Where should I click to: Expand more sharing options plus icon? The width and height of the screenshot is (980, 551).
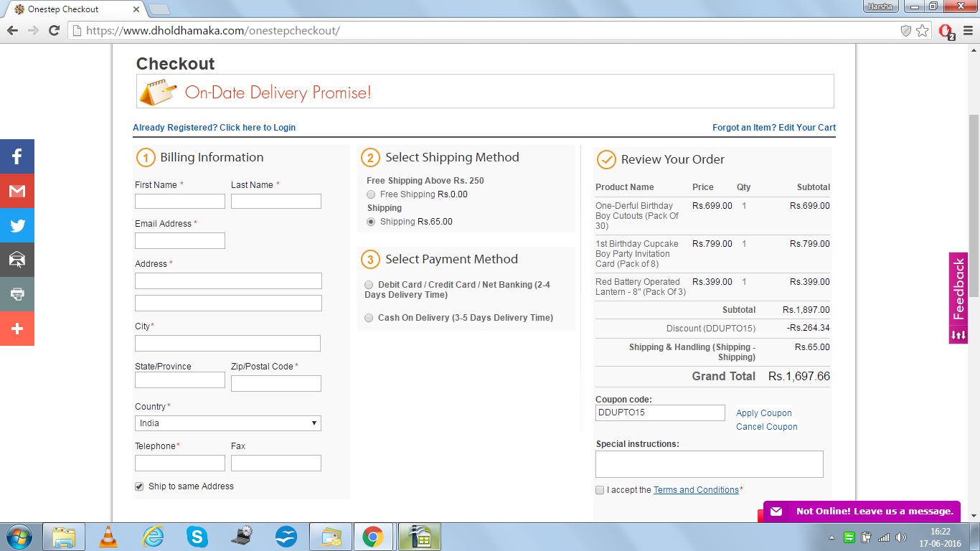point(17,329)
